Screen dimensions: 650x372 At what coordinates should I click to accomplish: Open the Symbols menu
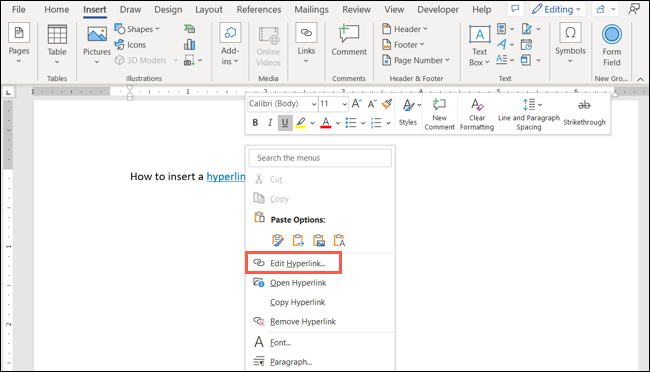point(570,44)
